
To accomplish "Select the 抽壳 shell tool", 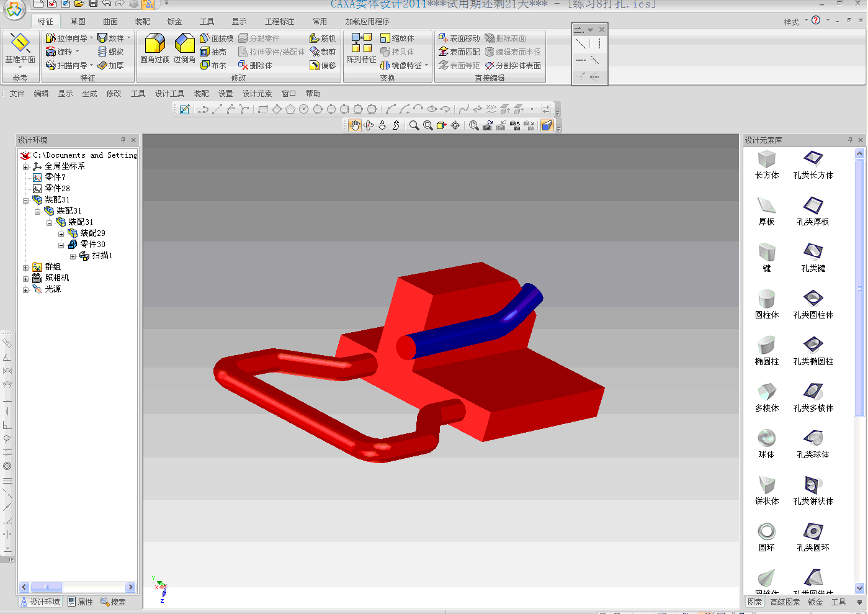I will coord(213,52).
